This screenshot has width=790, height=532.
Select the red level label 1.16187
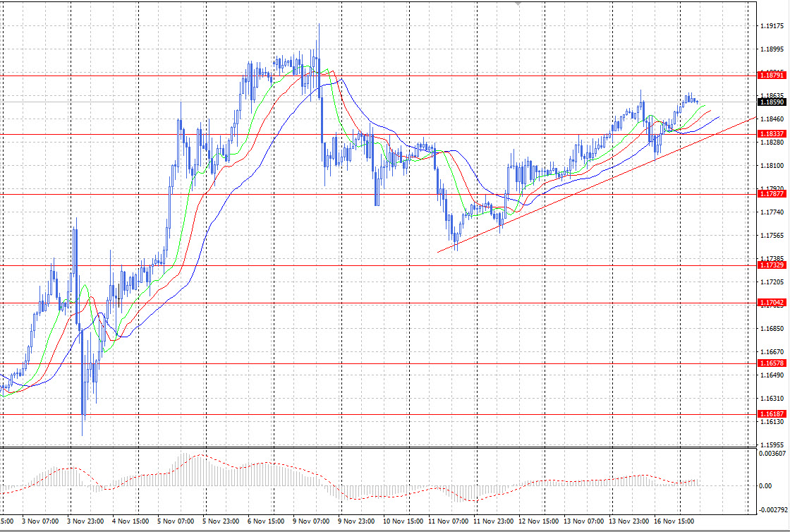click(772, 414)
